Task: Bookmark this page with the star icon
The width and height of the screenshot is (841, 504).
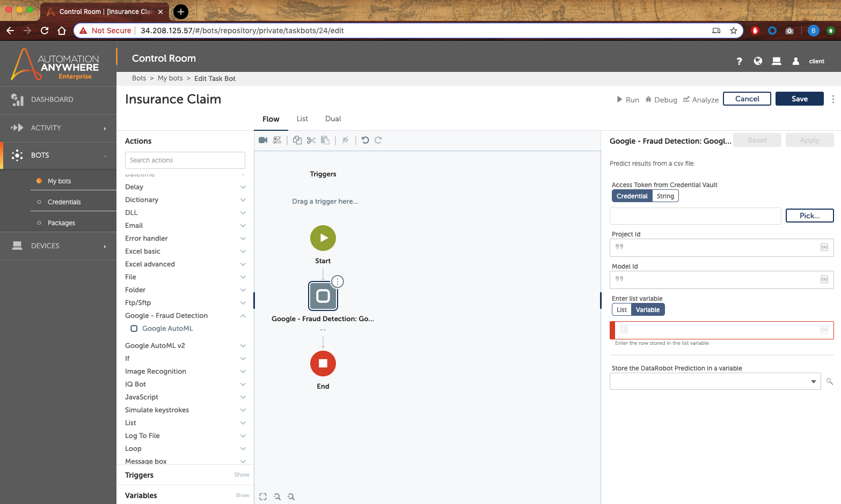Action: click(x=734, y=31)
